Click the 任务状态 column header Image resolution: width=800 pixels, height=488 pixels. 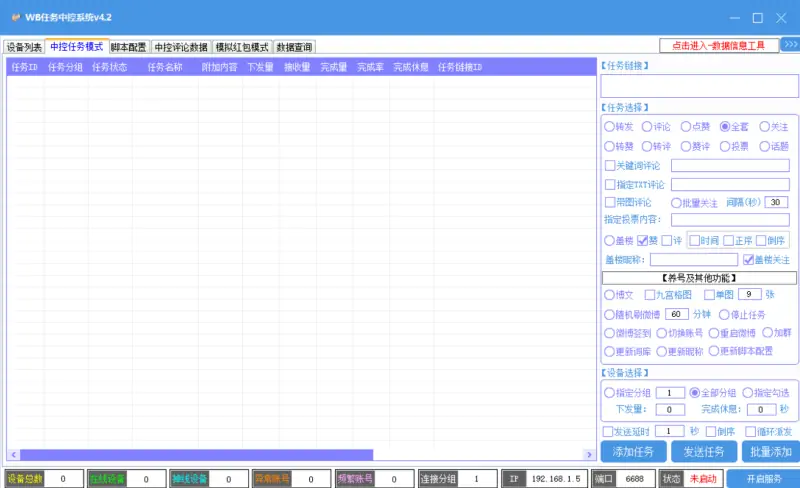point(109,68)
